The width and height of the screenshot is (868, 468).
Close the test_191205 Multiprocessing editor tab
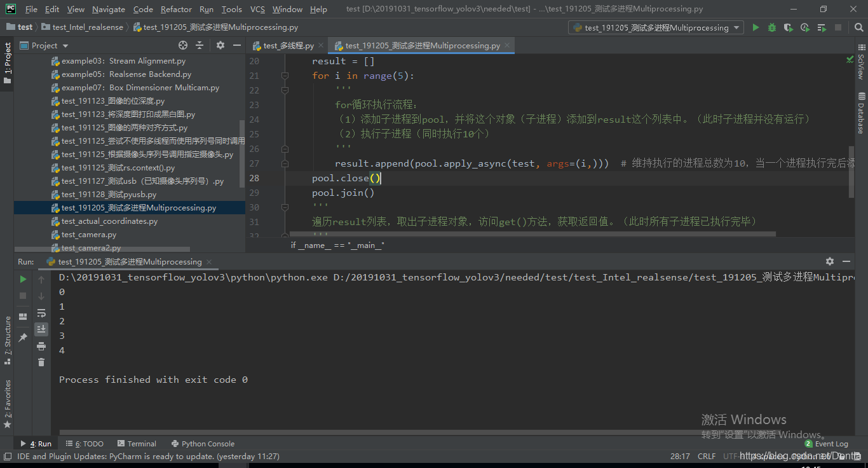pyautogui.click(x=506, y=46)
